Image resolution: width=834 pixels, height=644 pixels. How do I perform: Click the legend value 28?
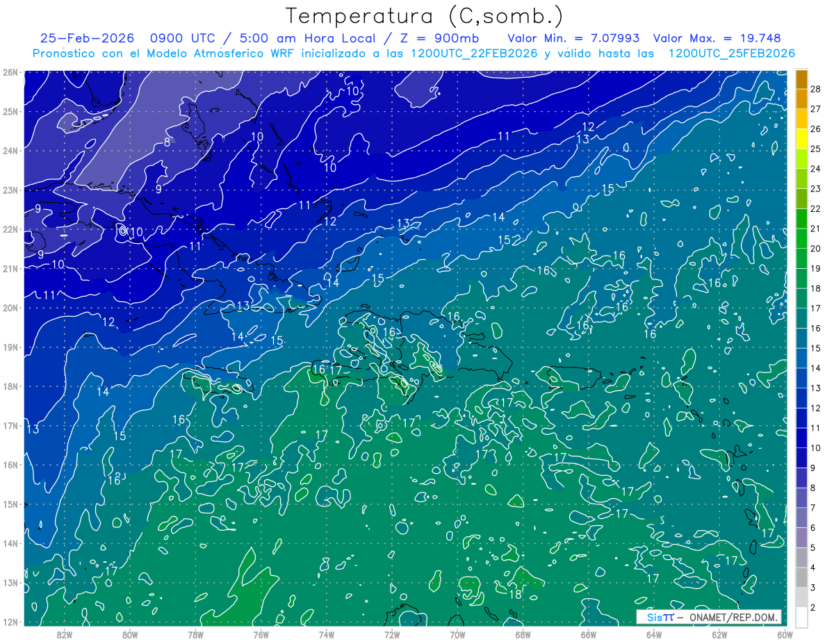pyautogui.click(x=815, y=89)
